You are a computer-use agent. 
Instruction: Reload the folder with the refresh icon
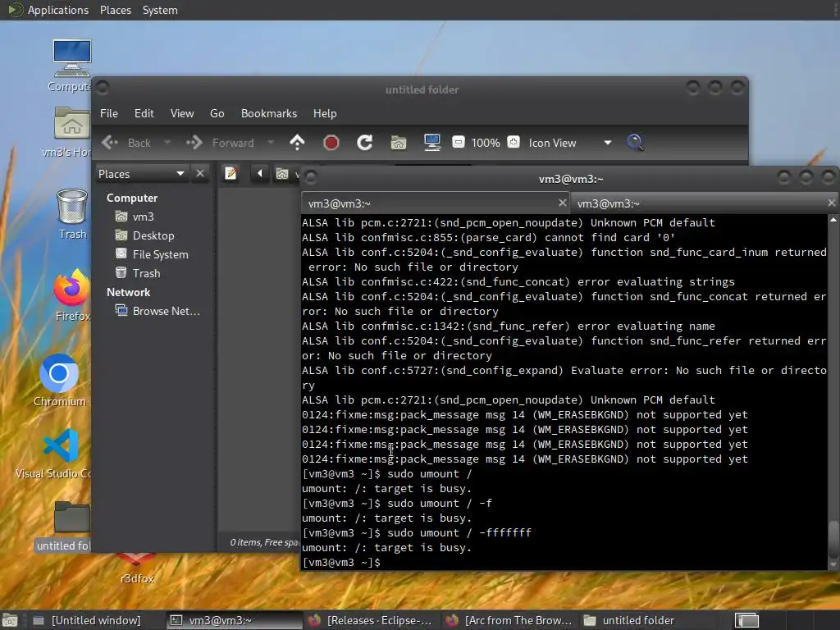point(365,143)
